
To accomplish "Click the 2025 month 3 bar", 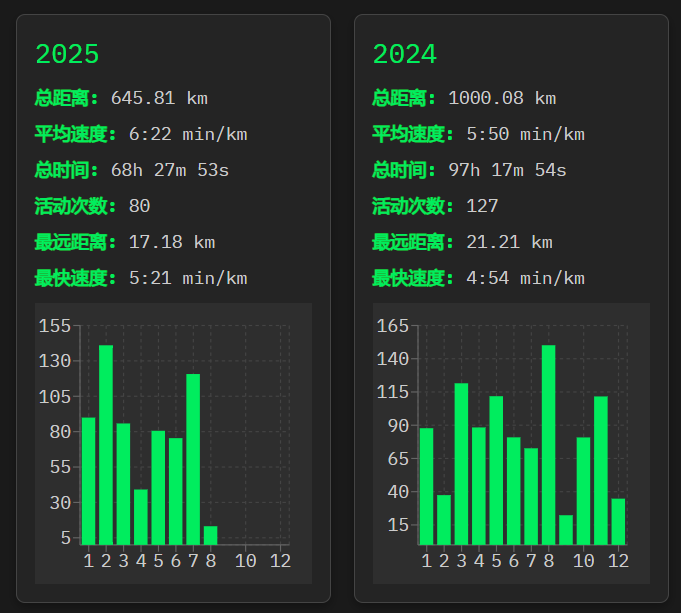I will [123, 484].
